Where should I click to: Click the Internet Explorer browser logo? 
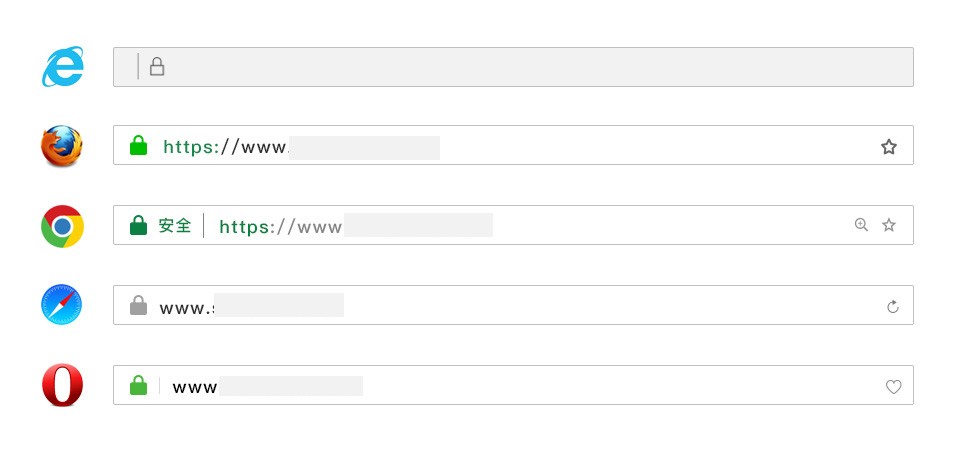pos(63,67)
